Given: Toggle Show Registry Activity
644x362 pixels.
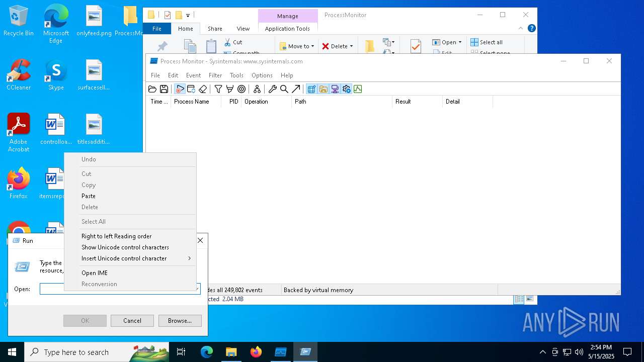Looking at the screenshot, I should pos(311,89).
